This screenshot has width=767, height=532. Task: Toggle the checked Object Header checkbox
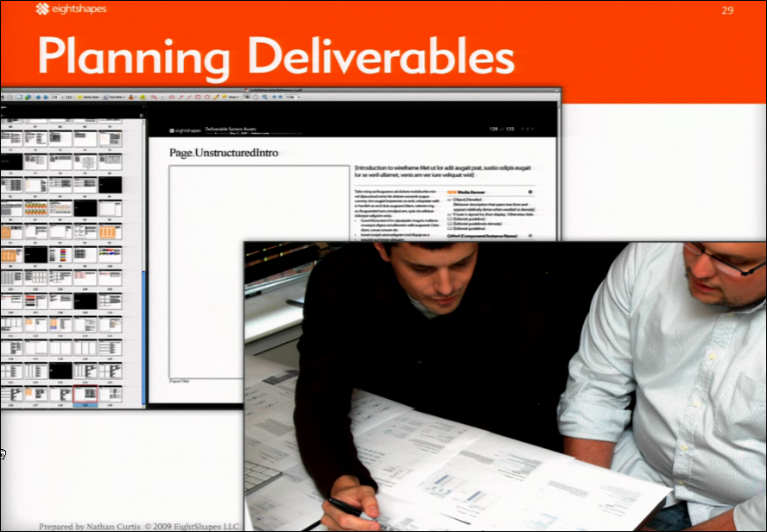448,199
